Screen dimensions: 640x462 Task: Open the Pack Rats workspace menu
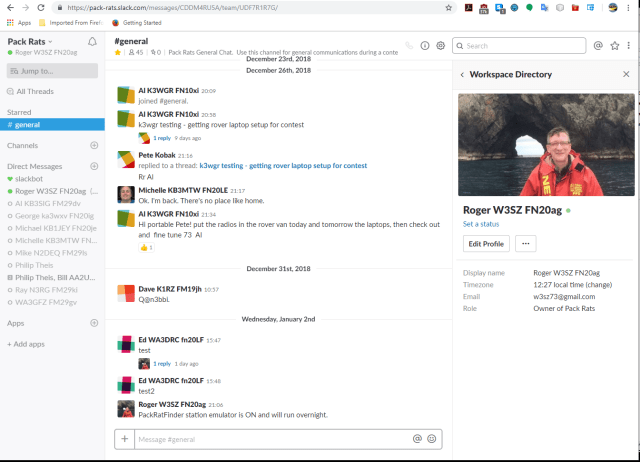coord(30,42)
